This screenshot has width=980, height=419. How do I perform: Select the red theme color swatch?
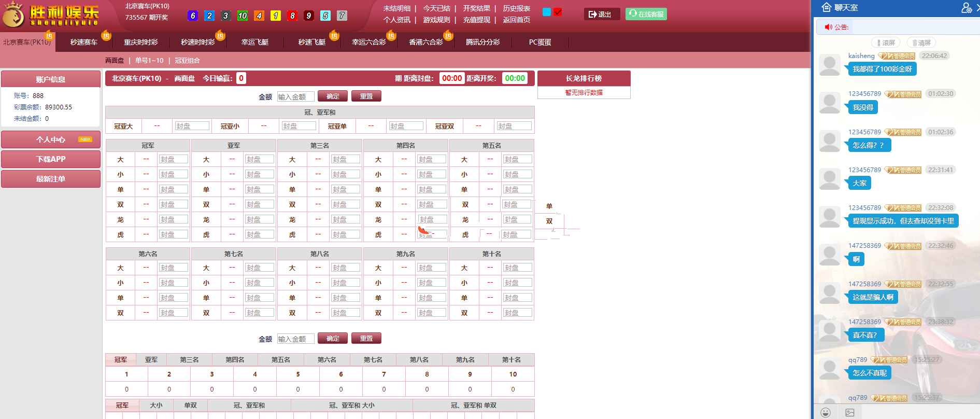pos(558,12)
